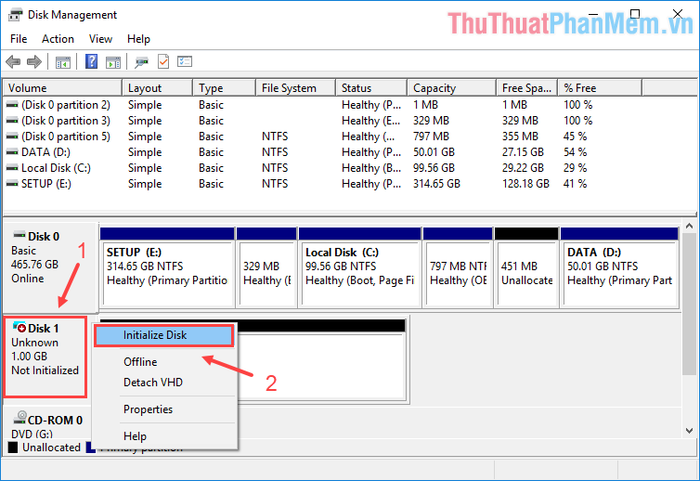The image size is (700, 481).
Task: Select the Disk 1 Unknown label panel
Action: click(45, 357)
